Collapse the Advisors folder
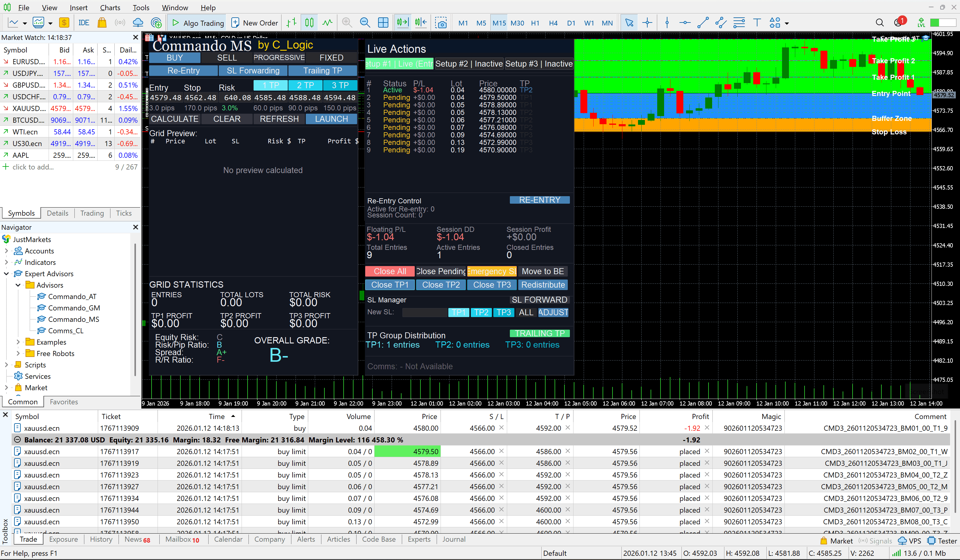Screen dimensions: 960x560 (18, 285)
